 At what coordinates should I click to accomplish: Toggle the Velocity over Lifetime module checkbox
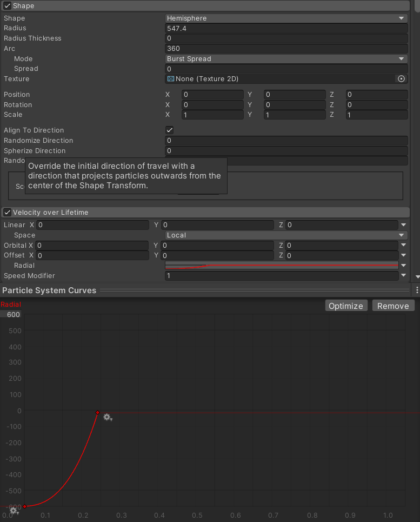click(x=8, y=213)
